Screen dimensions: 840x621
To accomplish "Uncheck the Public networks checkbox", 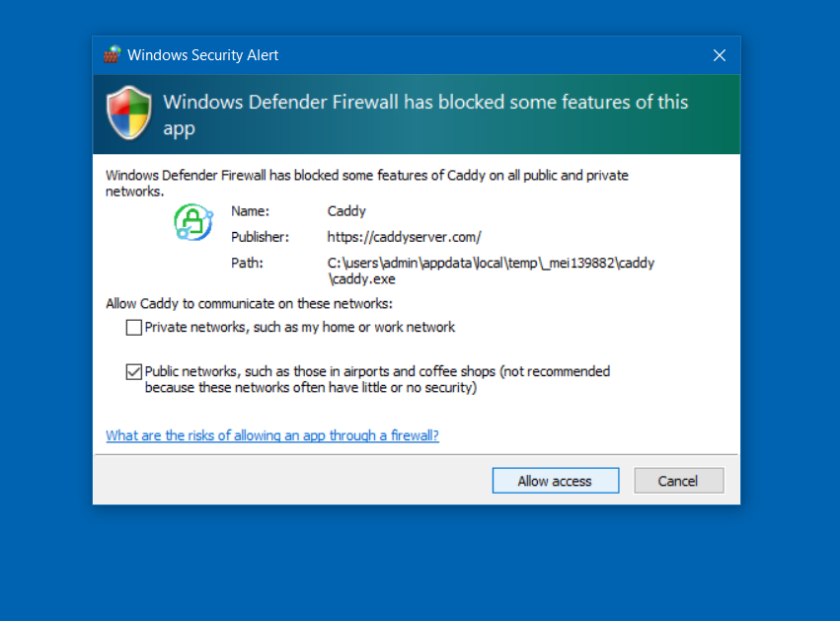I will click(x=134, y=372).
